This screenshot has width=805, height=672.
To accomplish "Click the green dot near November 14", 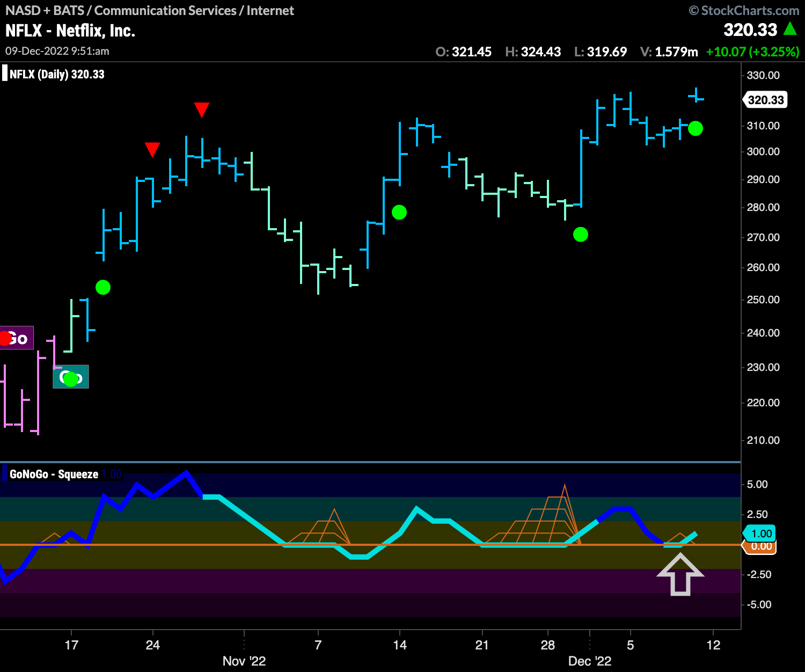I will tap(399, 213).
